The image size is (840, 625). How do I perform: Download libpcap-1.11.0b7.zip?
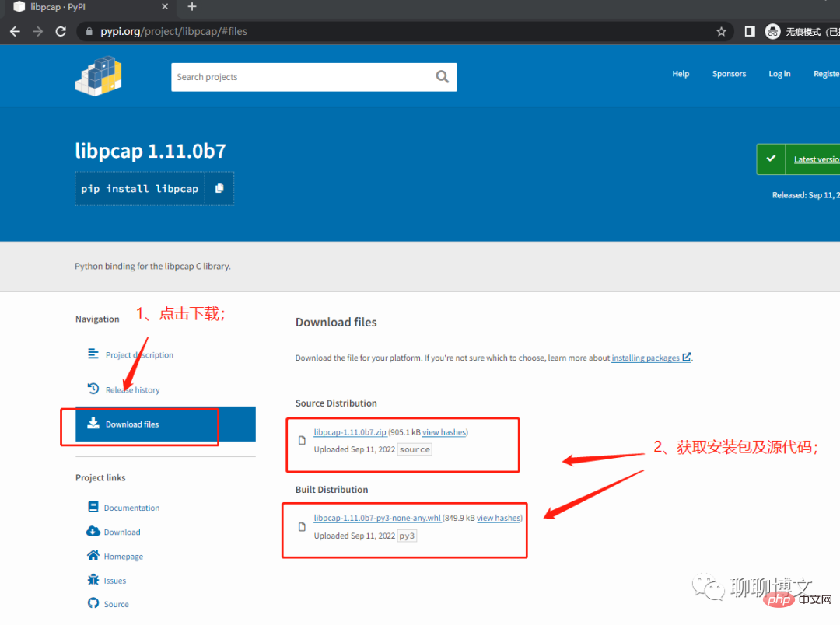point(350,432)
